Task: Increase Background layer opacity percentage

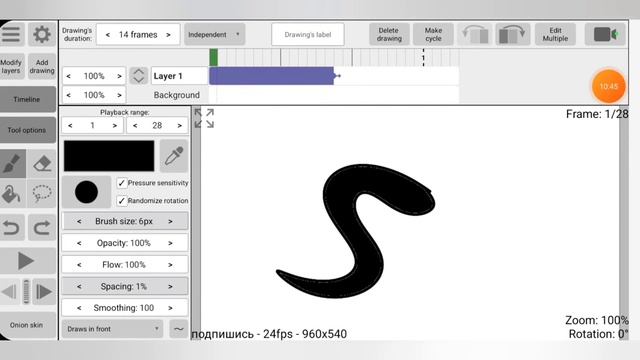Action: [x=119, y=95]
